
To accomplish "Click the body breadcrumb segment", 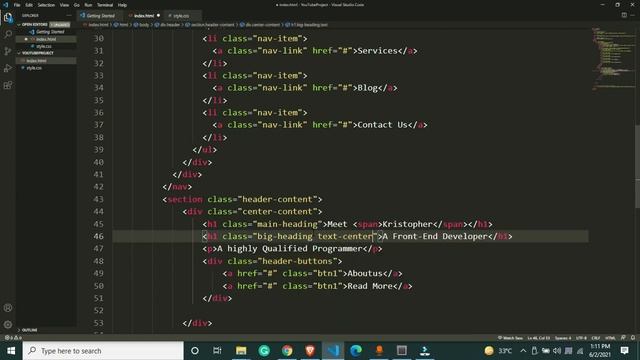I will point(142,25).
